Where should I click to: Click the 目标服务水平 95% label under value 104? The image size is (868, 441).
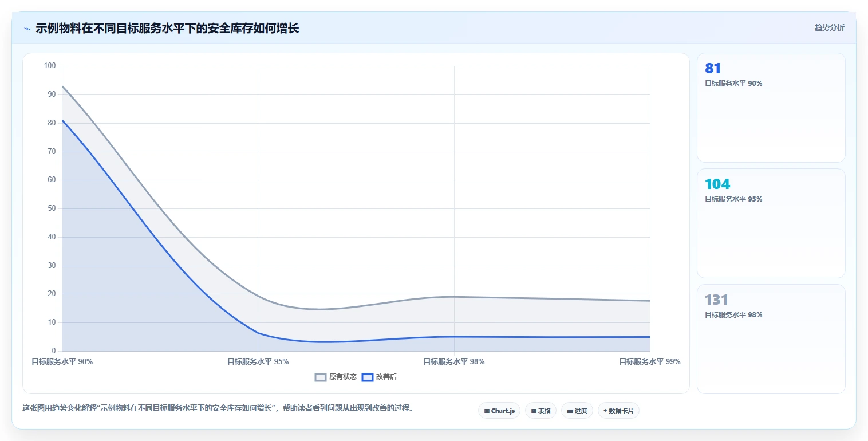point(733,199)
